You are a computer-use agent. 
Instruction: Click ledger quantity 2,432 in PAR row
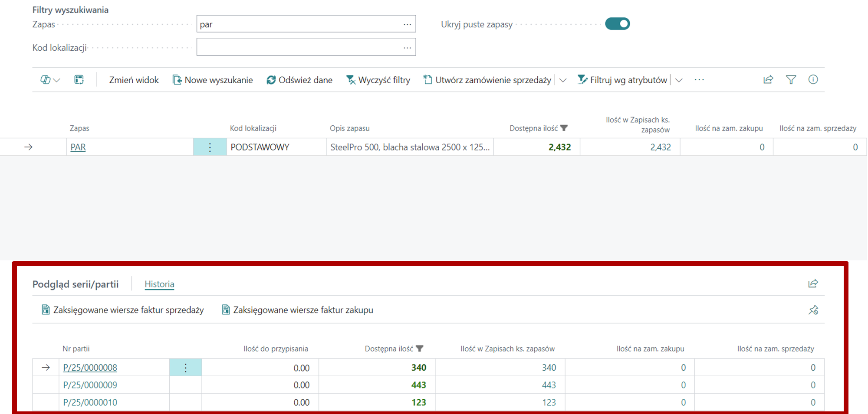661,147
